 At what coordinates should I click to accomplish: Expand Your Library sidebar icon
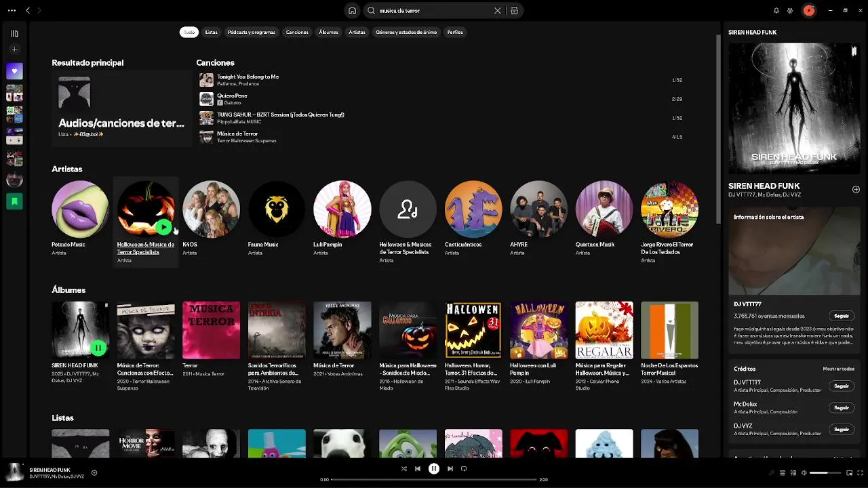tap(14, 33)
